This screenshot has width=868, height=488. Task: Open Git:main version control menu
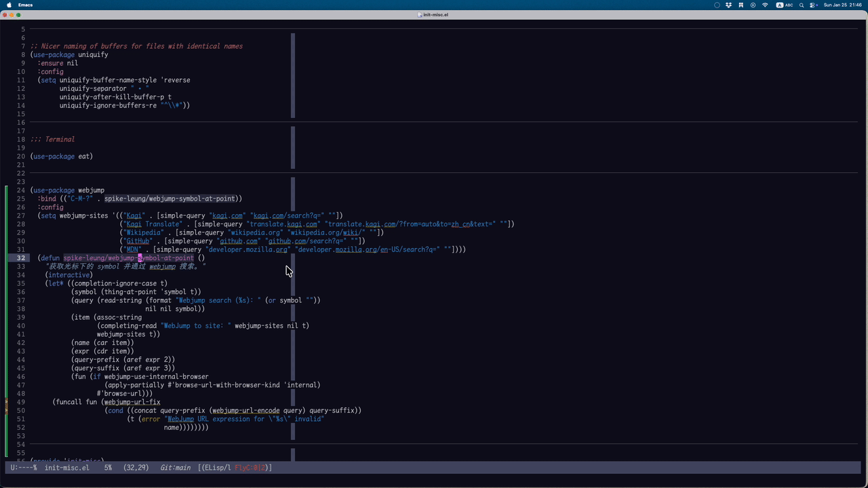175,468
